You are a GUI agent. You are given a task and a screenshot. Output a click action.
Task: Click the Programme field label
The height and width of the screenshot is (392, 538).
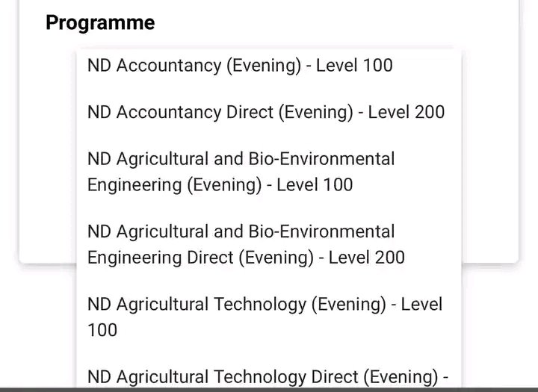100,23
